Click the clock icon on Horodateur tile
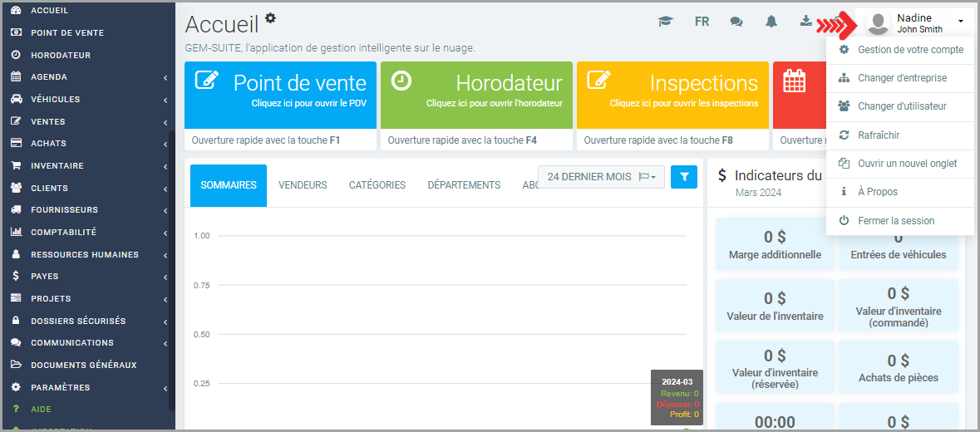 401,81
